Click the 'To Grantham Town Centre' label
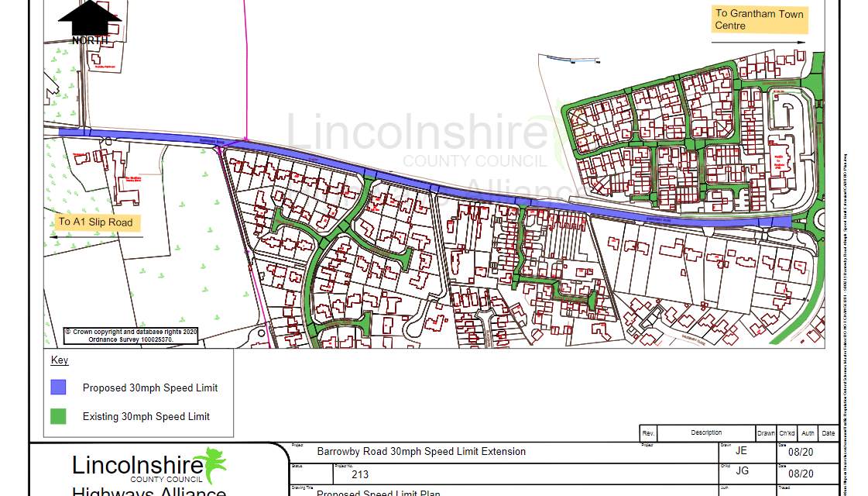868x496 pixels. point(760,19)
